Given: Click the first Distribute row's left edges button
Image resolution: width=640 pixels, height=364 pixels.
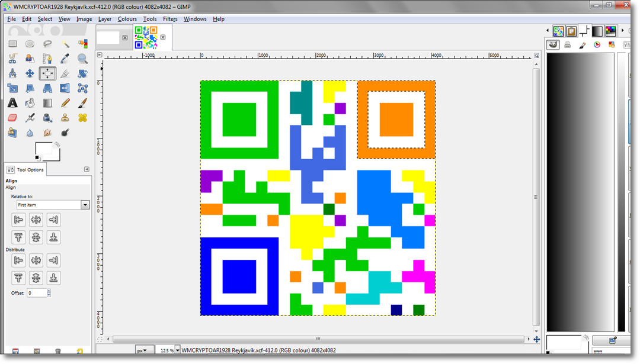Looking at the screenshot, I should (18, 260).
